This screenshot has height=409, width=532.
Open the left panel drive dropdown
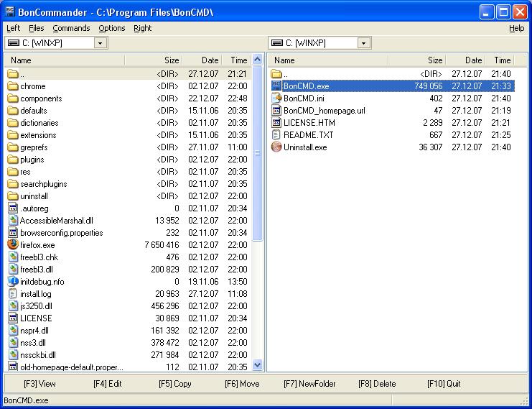click(100, 43)
